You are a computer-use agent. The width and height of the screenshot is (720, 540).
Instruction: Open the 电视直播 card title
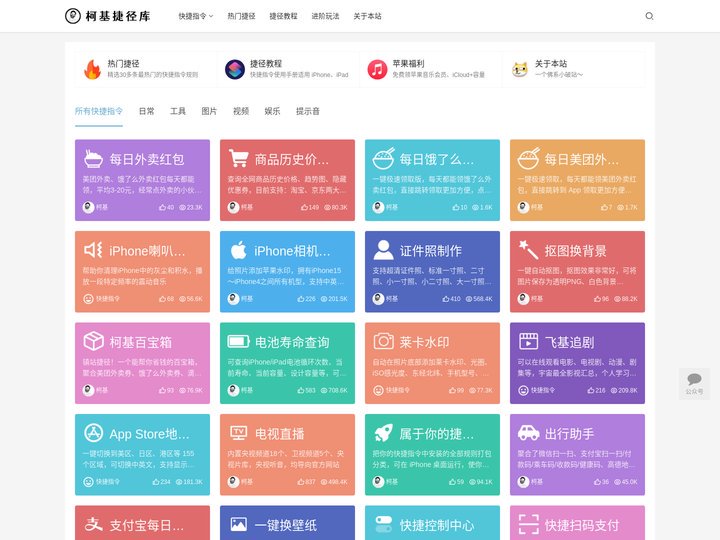tap(279, 433)
